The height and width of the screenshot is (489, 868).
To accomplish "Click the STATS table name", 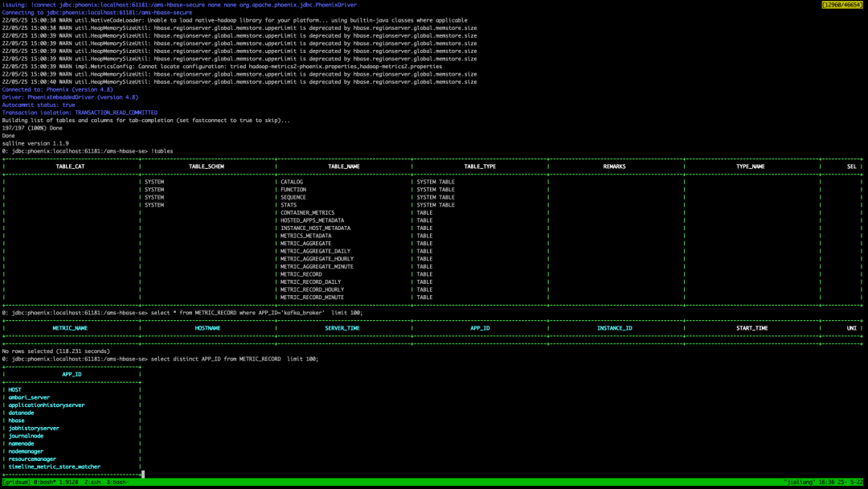I will [x=289, y=205].
